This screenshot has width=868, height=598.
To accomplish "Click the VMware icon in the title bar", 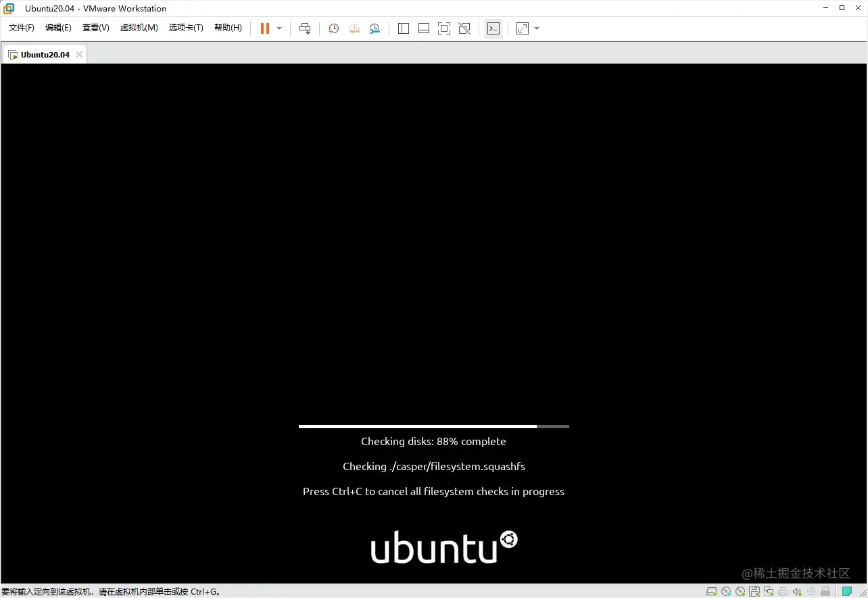I will [x=9, y=8].
